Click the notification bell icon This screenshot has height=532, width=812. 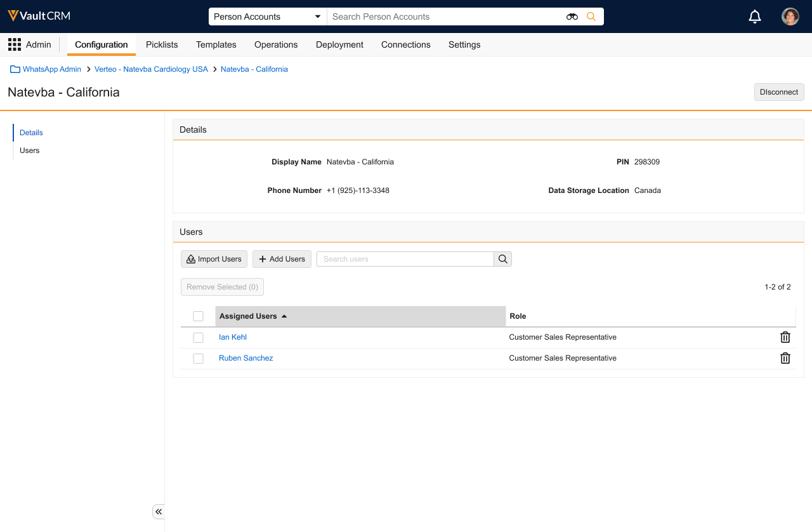coord(755,17)
